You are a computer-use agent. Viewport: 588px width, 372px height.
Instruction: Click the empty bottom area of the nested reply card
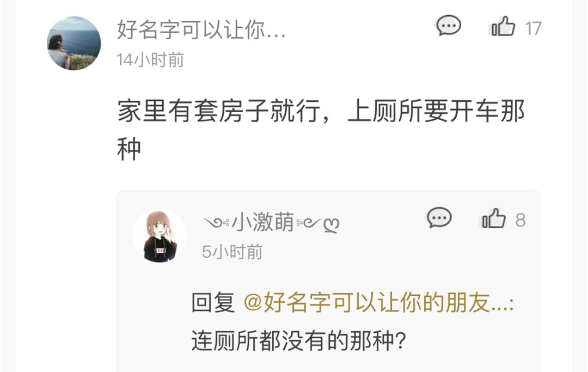tap(328, 362)
